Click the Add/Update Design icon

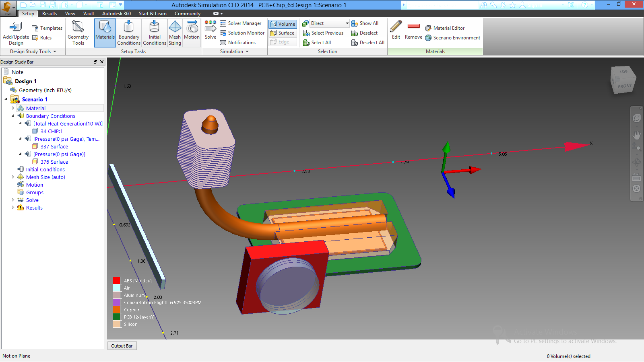click(x=16, y=27)
